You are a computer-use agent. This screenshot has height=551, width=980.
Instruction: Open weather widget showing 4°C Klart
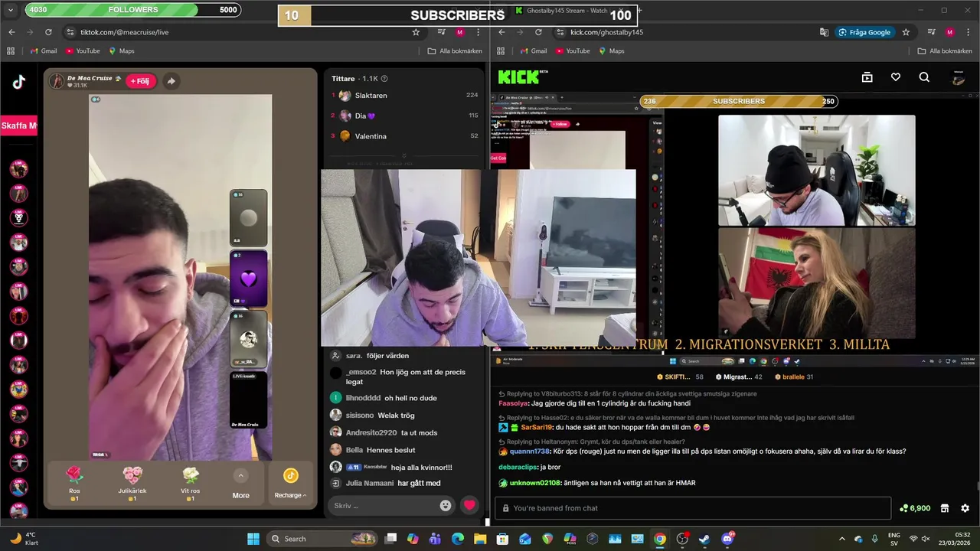(24, 539)
